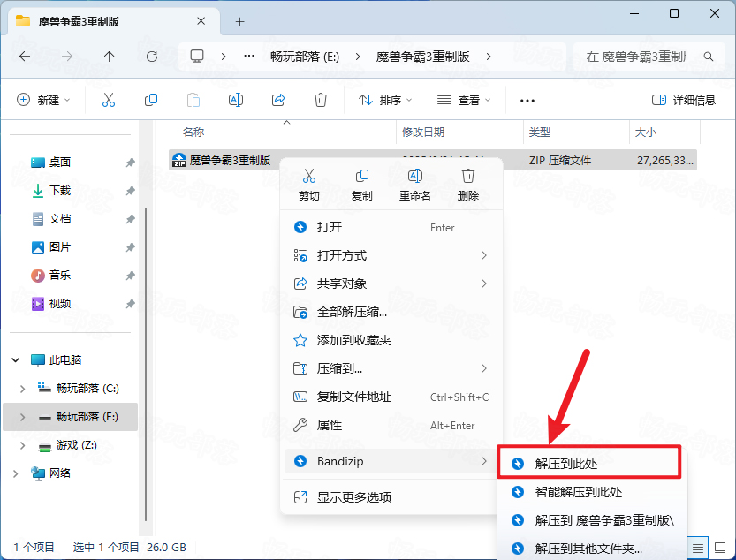Open the 新建 dropdown
The width and height of the screenshot is (736, 560).
coord(43,100)
